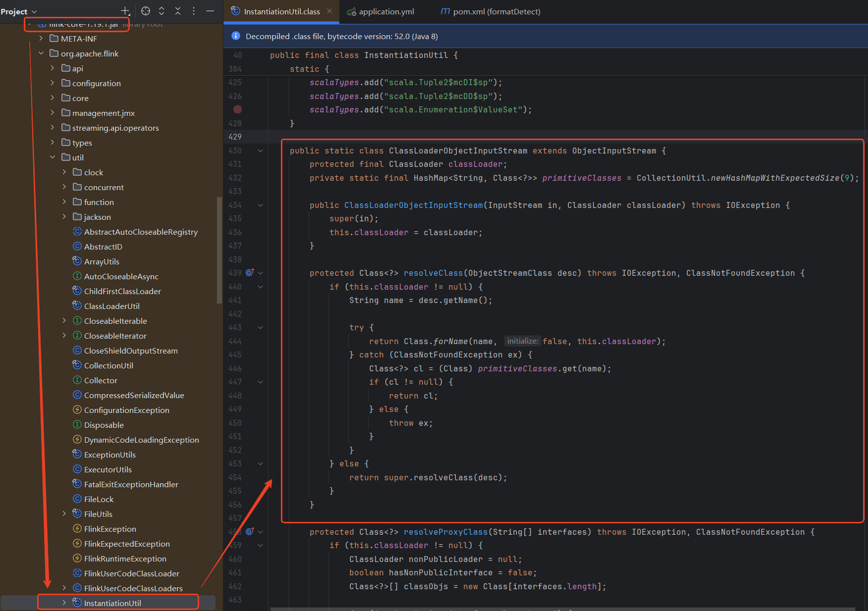Switch to the application.yml tab
The image size is (868, 611).
[380, 11]
